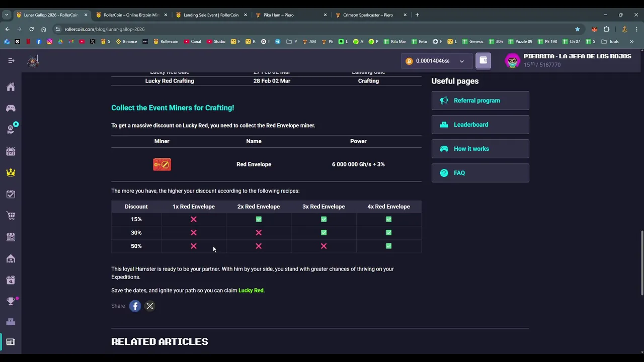Click the RollerCoin logo in header
Viewport: 644px width, 362px height.
point(33,61)
